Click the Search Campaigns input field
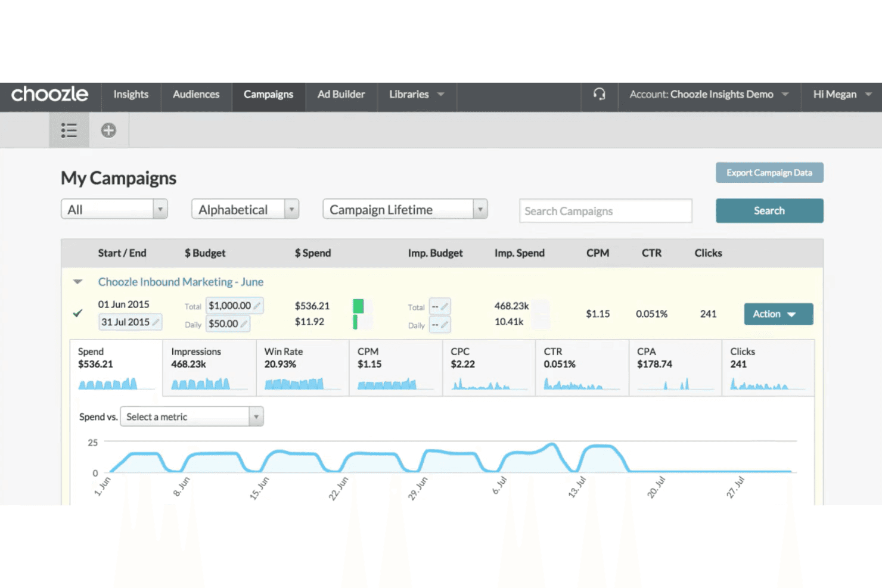Viewport: 882px width, 588px height. 605,211
